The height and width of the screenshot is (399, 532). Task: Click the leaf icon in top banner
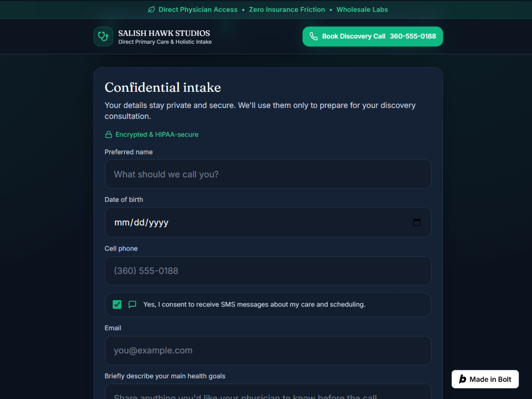click(x=151, y=10)
